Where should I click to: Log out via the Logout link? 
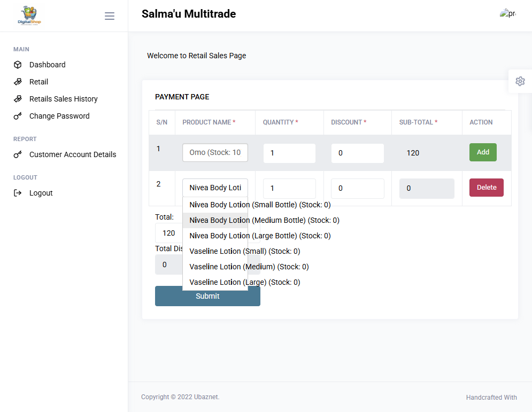pos(41,193)
